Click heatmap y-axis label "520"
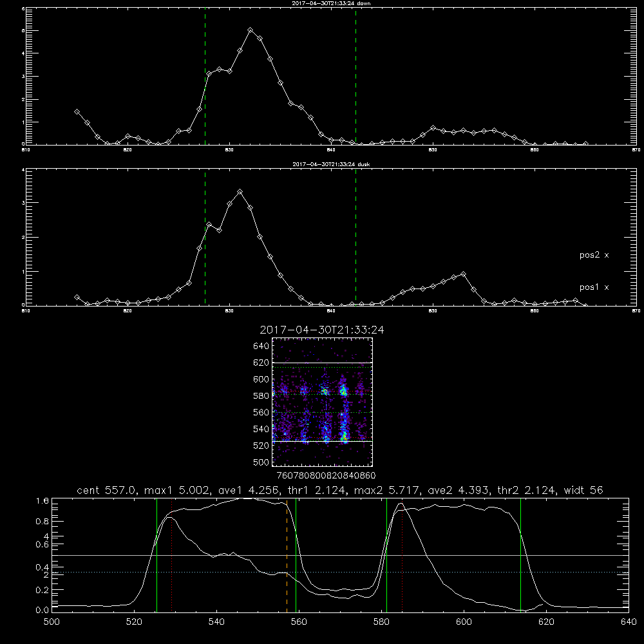644x644 pixels. (x=261, y=446)
